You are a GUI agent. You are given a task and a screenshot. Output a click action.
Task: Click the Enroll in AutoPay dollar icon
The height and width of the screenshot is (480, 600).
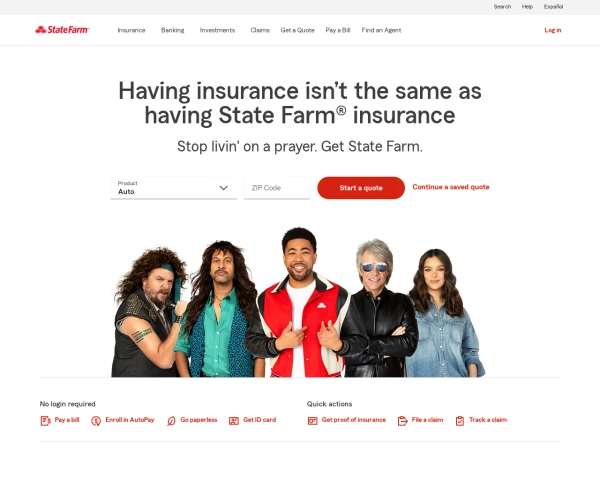click(x=96, y=421)
